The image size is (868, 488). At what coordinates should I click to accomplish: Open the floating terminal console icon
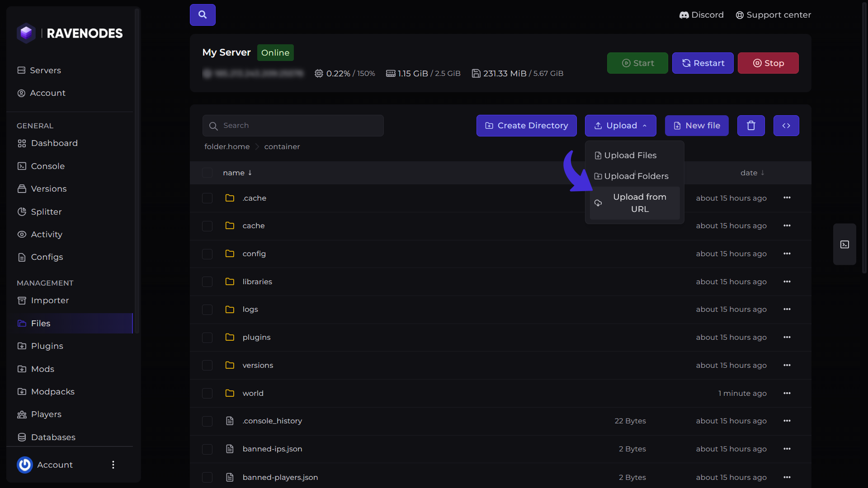[844, 244]
